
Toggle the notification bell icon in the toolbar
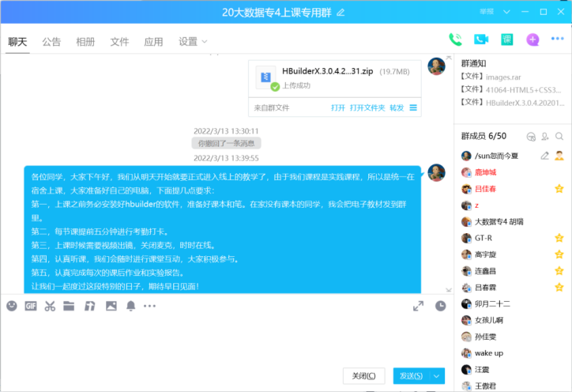130,305
